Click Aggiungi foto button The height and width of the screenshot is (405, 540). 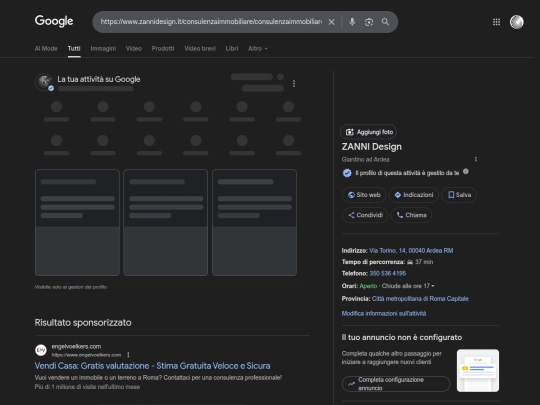coord(368,132)
